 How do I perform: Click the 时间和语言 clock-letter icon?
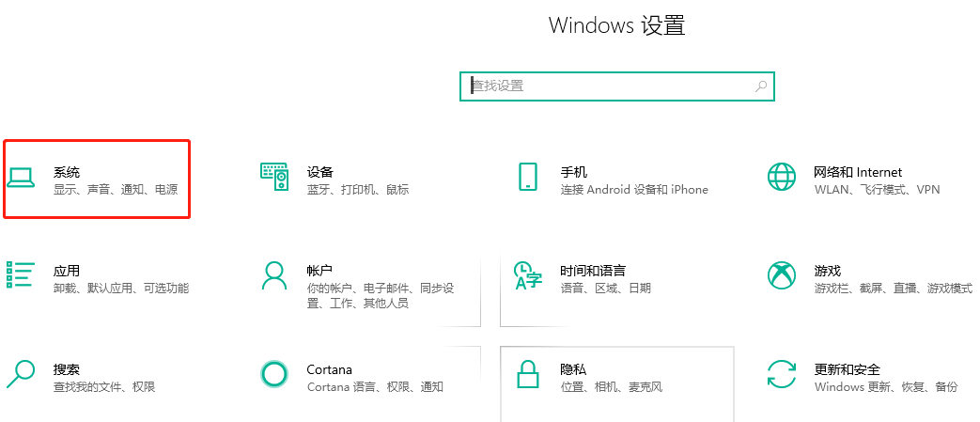pyautogui.click(x=527, y=275)
